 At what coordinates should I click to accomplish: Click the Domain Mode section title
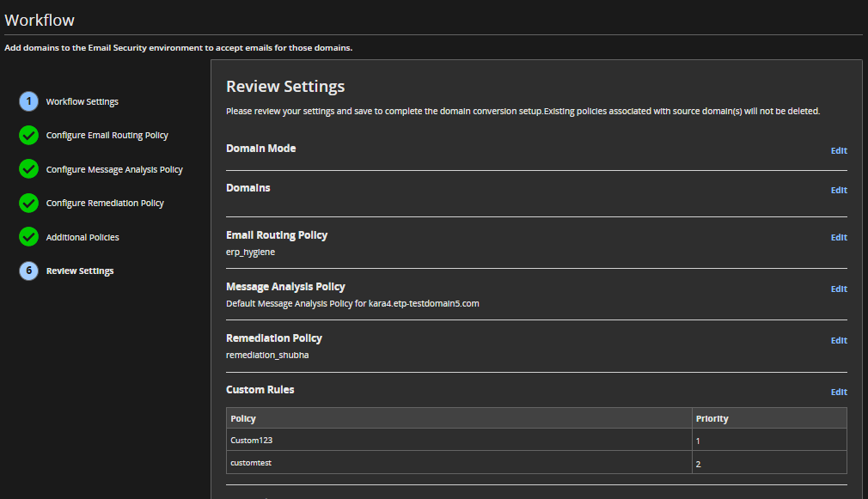[x=260, y=149]
